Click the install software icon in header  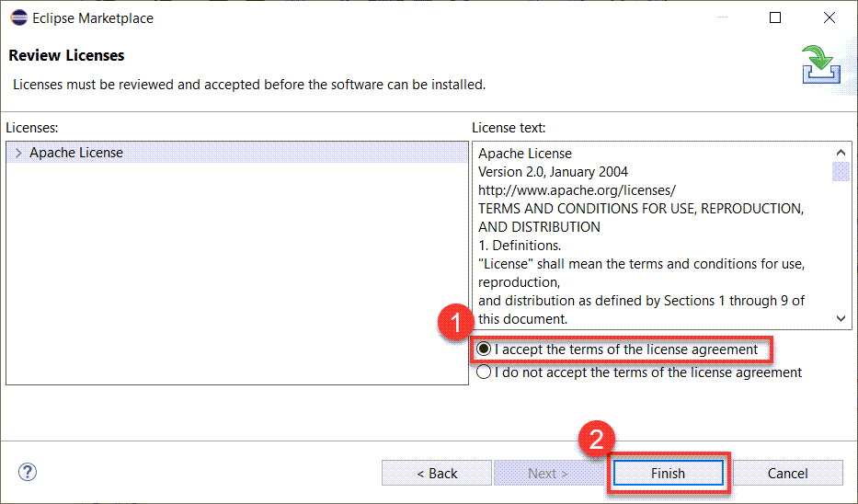coord(821,64)
